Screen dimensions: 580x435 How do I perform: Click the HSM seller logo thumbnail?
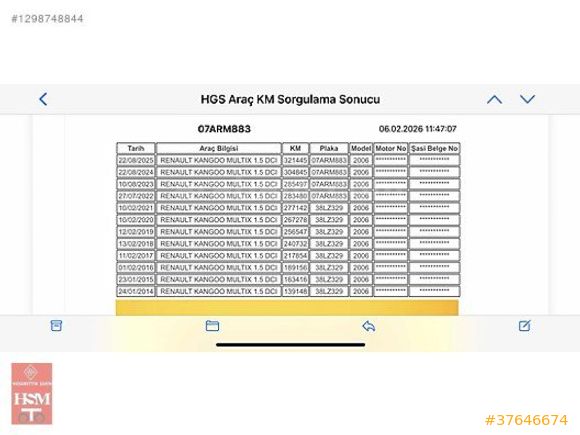(x=32, y=394)
